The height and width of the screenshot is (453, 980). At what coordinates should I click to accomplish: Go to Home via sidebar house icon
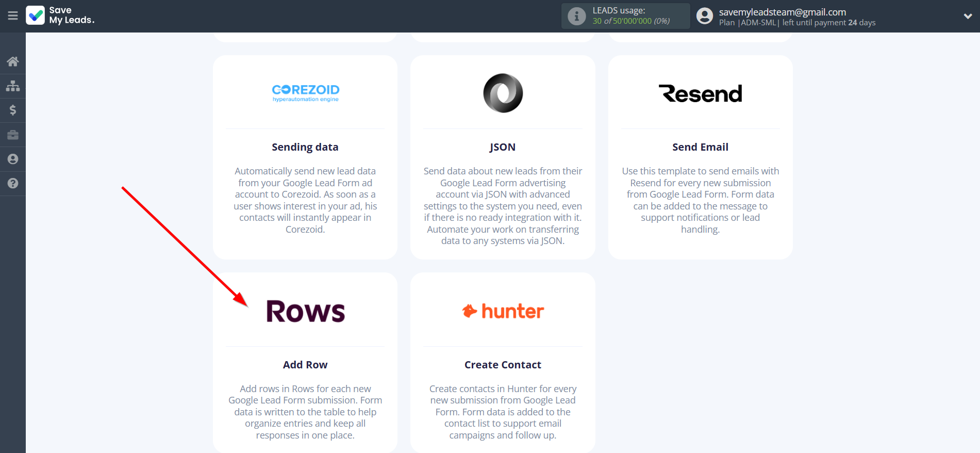point(13,61)
